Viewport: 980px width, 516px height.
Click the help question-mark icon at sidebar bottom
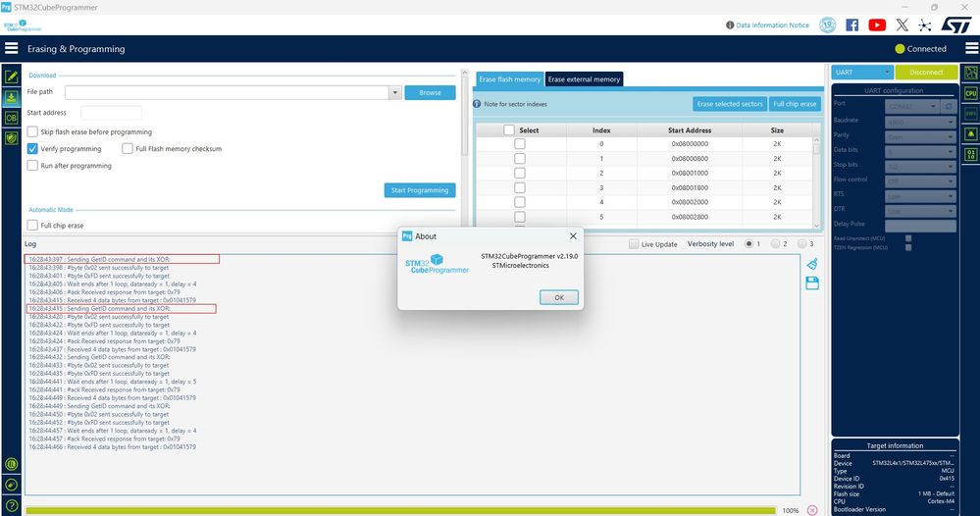[11, 505]
